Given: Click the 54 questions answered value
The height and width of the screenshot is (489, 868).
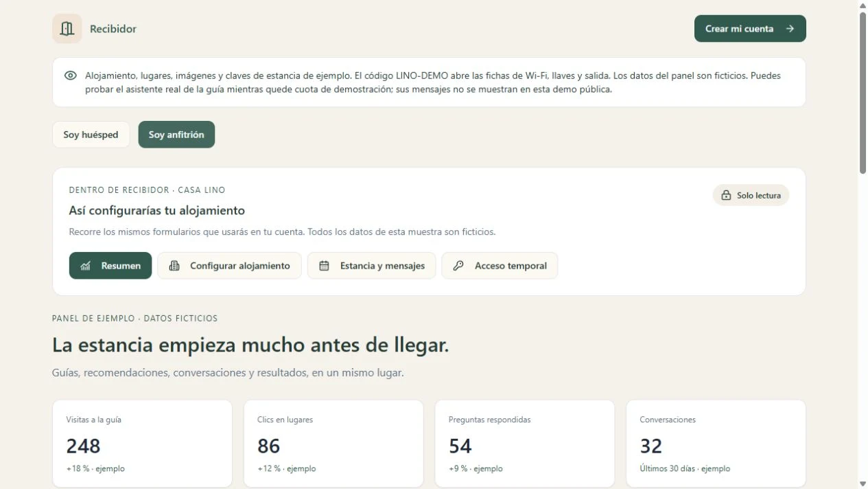Looking at the screenshot, I should tap(460, 446).
